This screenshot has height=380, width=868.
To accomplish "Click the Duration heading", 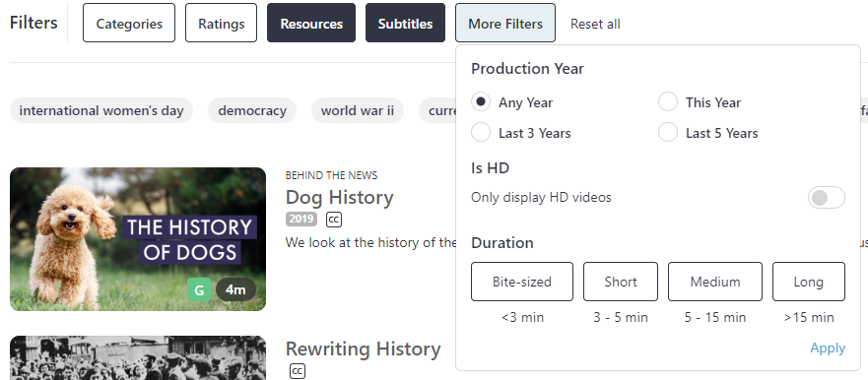I will [502, 243].
